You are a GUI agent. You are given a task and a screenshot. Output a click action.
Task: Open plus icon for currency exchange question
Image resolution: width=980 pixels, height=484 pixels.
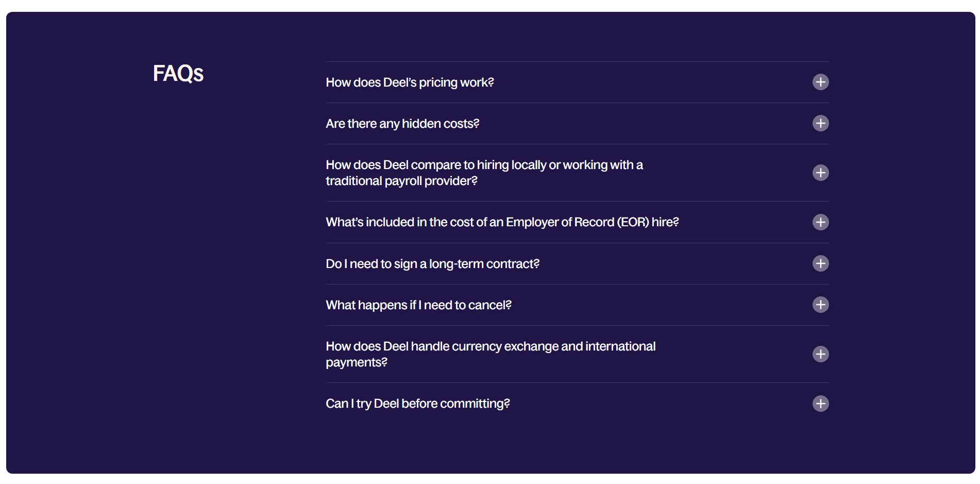820,354
